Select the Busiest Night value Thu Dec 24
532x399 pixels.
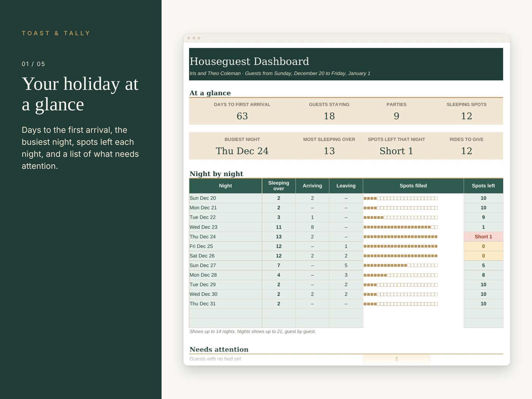coord(242,151)
